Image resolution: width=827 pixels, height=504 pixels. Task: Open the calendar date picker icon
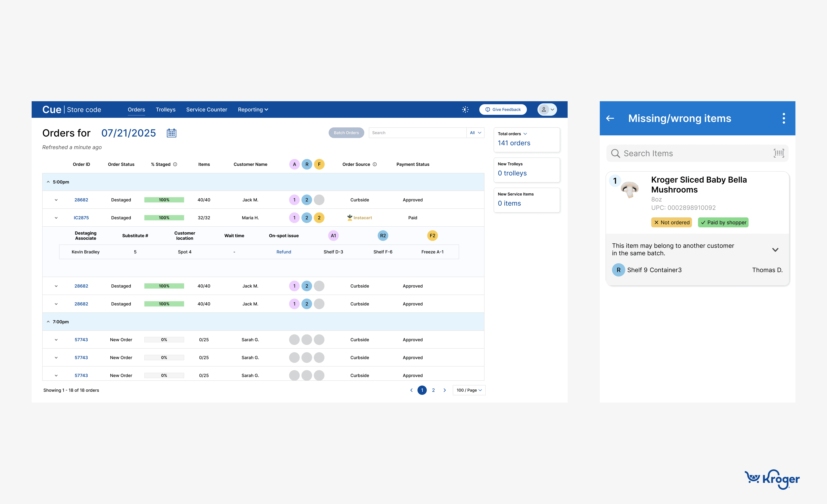click(x=172, y=133)
